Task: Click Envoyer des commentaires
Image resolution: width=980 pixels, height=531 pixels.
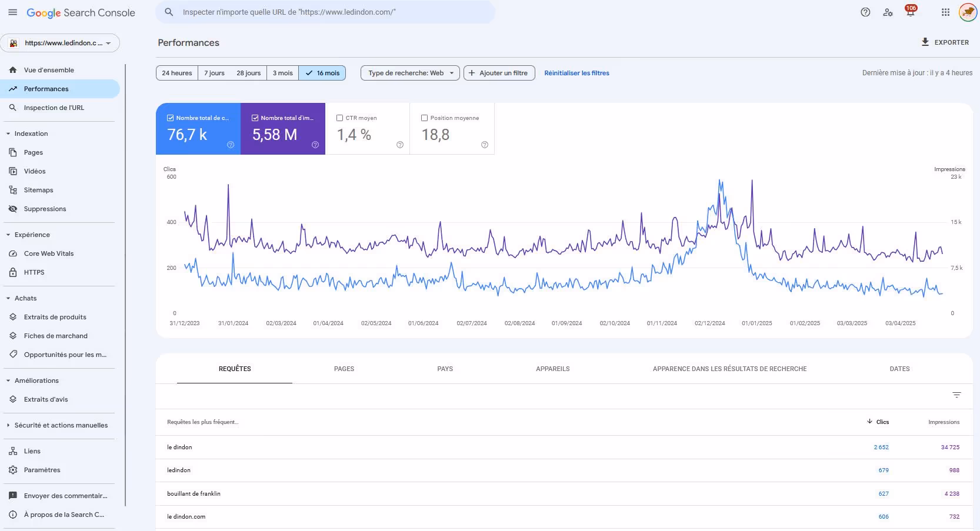Action: [x=61, y=496]
